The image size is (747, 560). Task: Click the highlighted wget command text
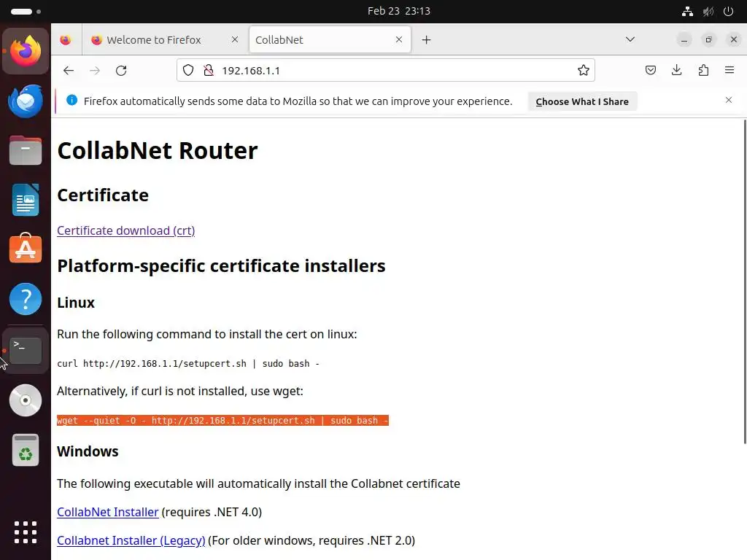pyautogui.click(x=222, y=421)
